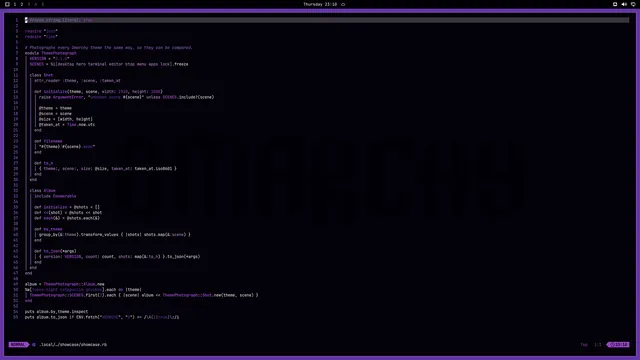The width and height of the screenshot is (640, 360).
Task: Open the volume speaker icon in the top bar
Action: click(624, 4)
